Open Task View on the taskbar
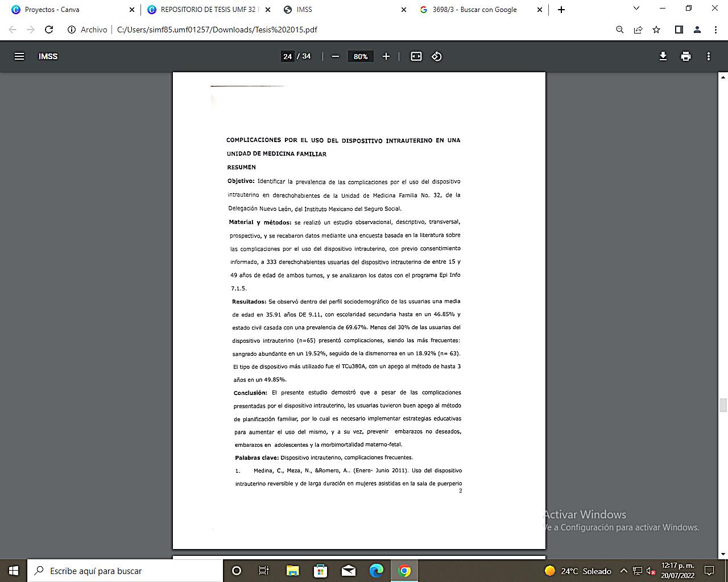The width and height of the screenshot is (728, 582). [x=264, y=571]
